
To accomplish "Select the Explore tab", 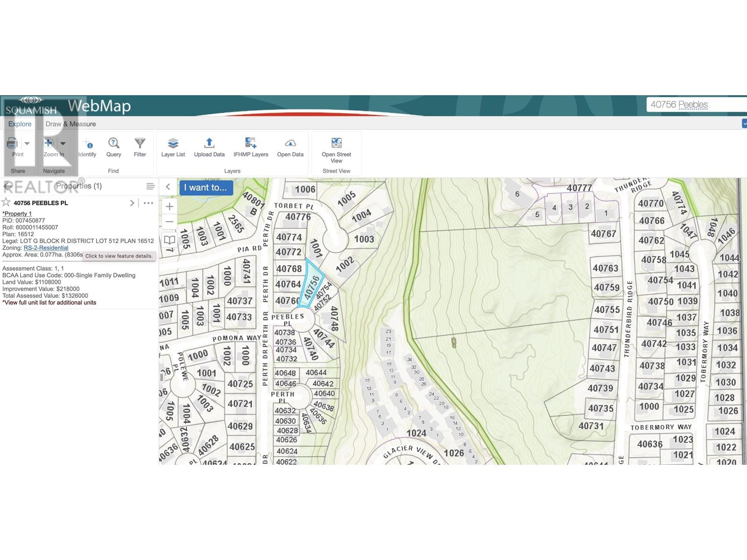I will point(20,124).
